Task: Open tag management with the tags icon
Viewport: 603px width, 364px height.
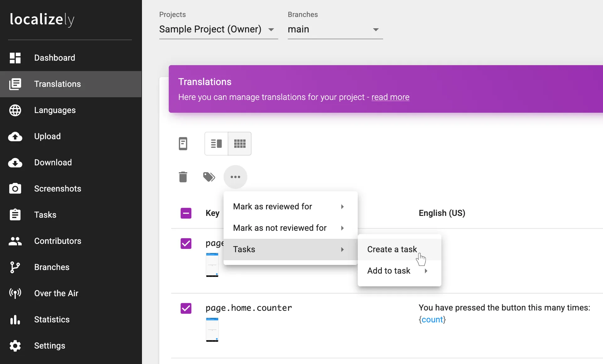Action: click(x=209, y=177)
